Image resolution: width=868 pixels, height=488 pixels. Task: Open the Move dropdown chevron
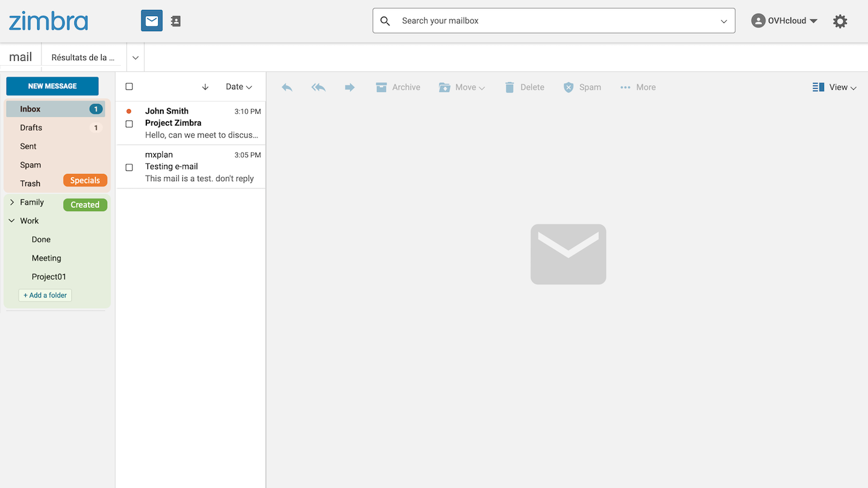click(482, 88)
